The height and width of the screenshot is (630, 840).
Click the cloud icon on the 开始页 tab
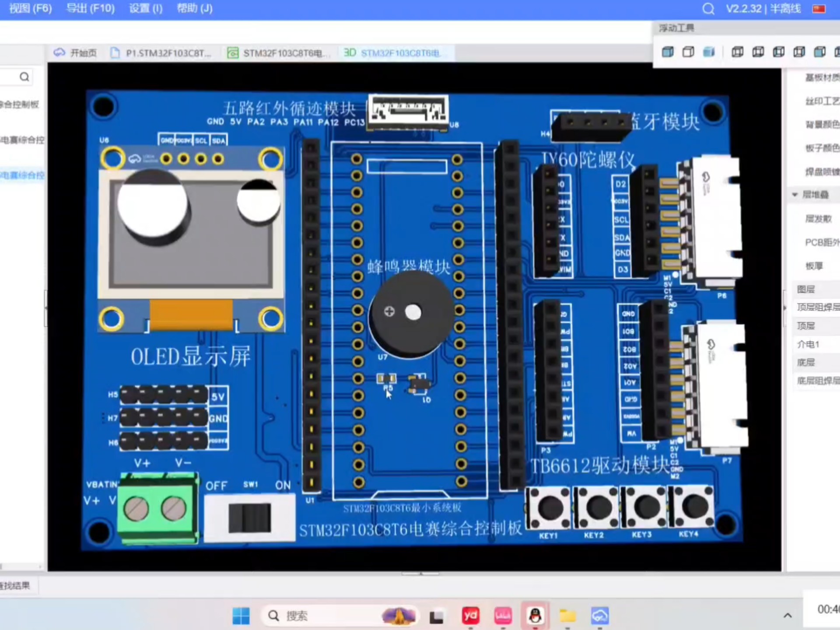point(59,53)
